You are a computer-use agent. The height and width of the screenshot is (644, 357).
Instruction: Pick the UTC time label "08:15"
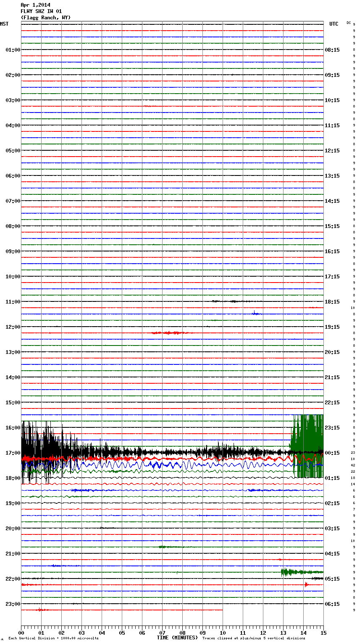coord(332,50)
